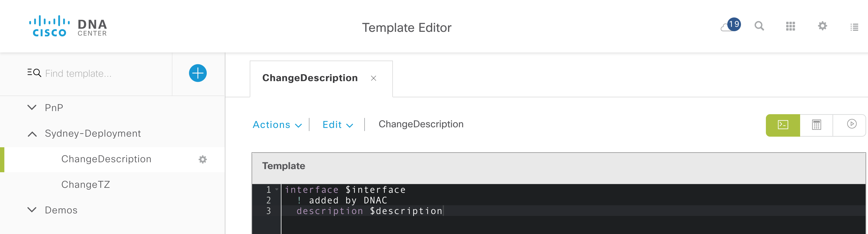This screenshot has width=868, height=234.
Task: Select the ChangeDescription editor tab
Action: point(310,78)
